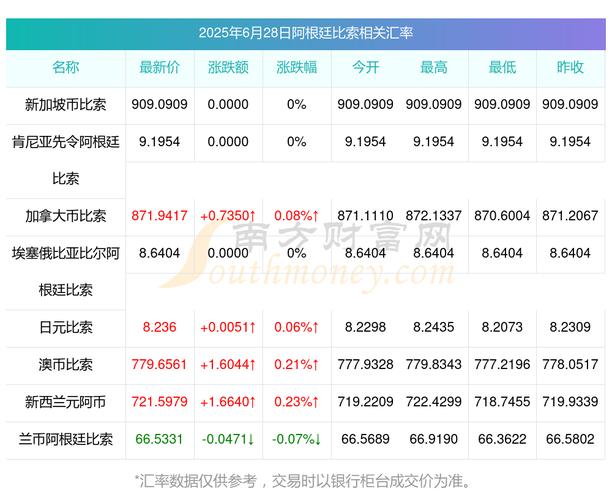The width and height of the screenshot is (612, 500).
Task: Click the green -0.07%↓ percentage
Action: (296, 438)
